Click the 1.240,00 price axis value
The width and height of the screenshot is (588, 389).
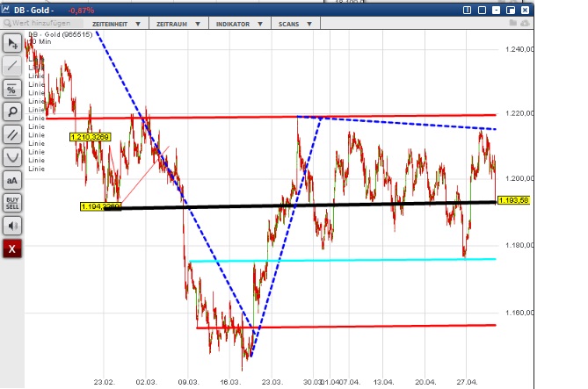(519, 49)
